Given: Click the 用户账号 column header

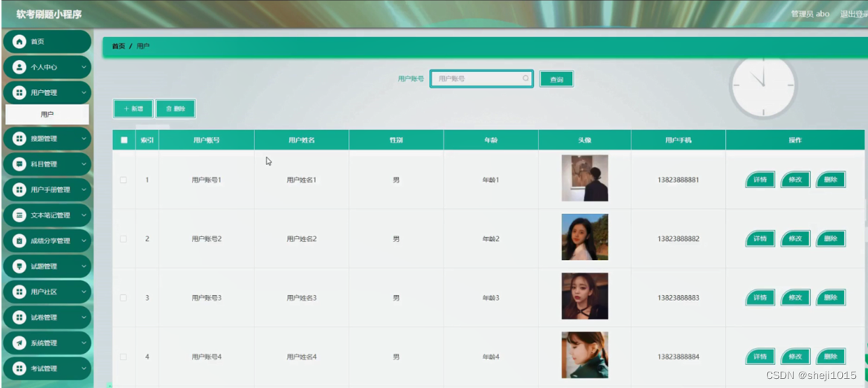Looking at the screenshot, I should pyautogui.click(x=207, y=140).
